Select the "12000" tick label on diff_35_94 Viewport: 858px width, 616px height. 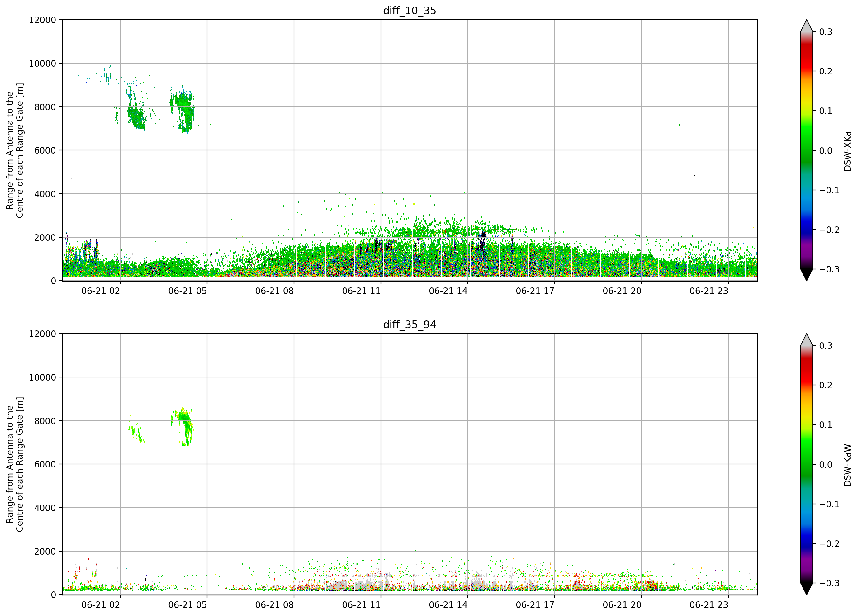42,334
